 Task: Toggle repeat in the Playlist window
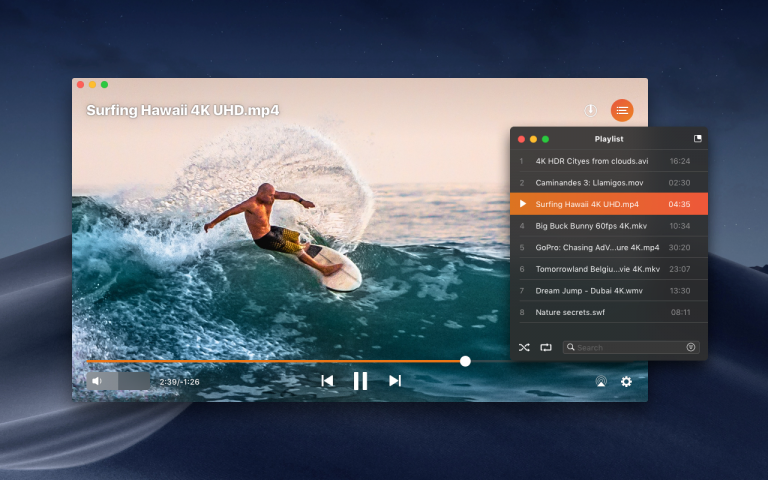click(546, 347)
